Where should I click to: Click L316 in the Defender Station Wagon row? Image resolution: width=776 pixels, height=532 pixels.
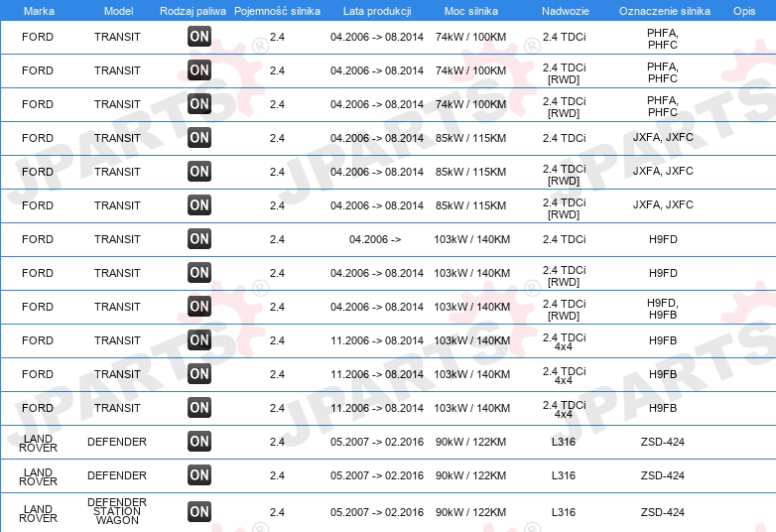click(x=564, y=512)
